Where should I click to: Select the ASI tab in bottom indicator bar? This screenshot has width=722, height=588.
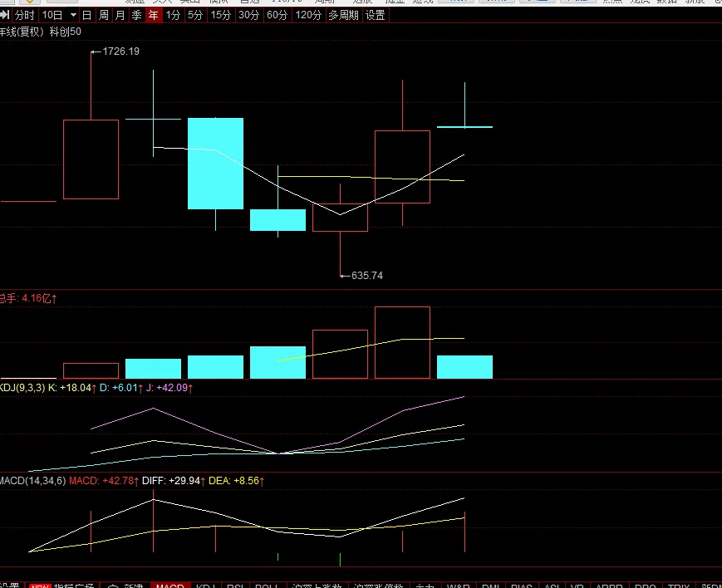pos(552,586)
